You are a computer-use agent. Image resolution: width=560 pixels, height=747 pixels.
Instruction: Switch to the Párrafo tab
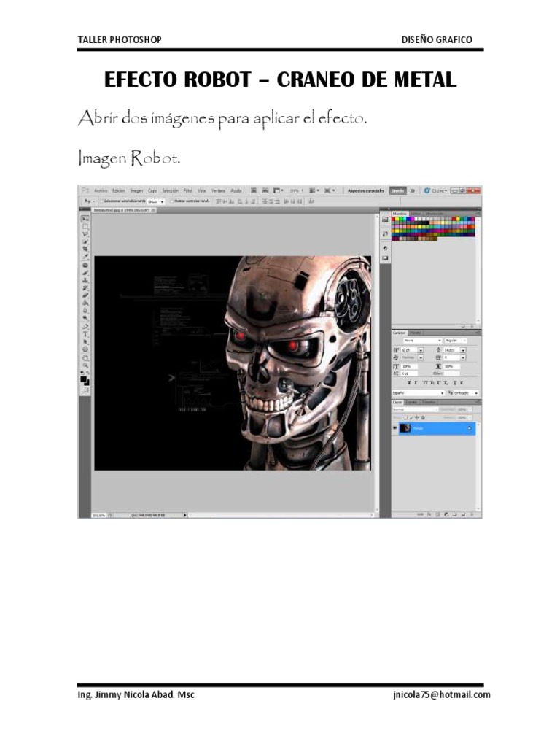pyautogui.click(x=416, y=333)
